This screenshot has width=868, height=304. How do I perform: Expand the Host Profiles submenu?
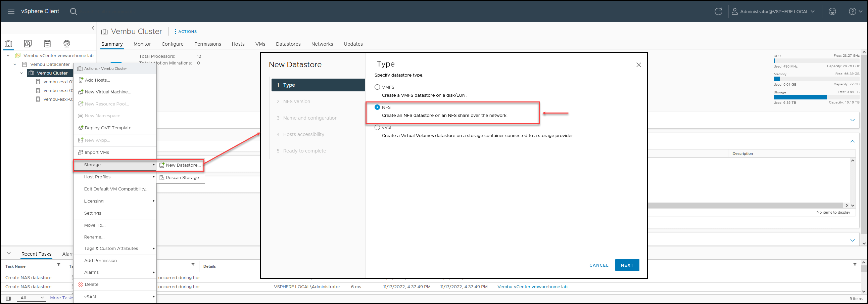click(115, 177)
